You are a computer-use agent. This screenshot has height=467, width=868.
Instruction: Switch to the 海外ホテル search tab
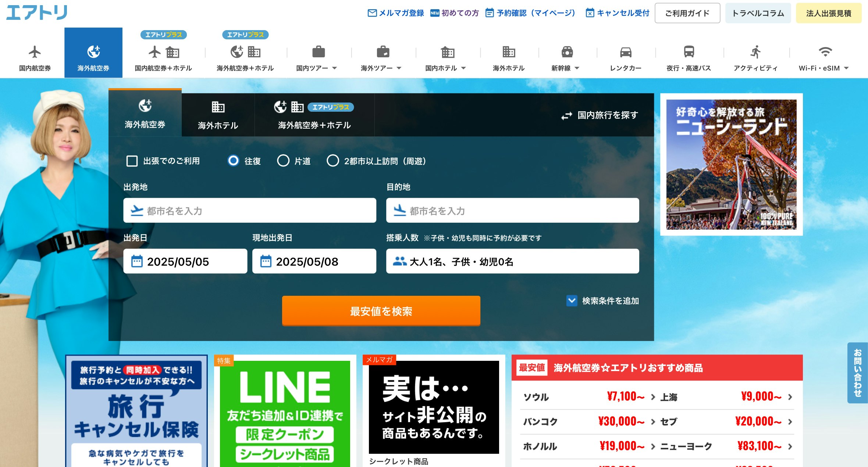[x=218, y=115]
